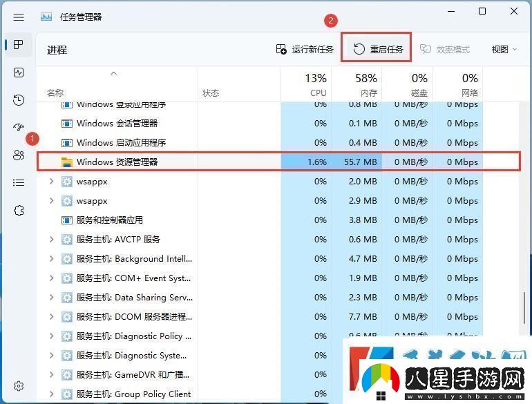The image size is (532, 404).
Task: Click the 运行新任务 icon
Action: 281,49
